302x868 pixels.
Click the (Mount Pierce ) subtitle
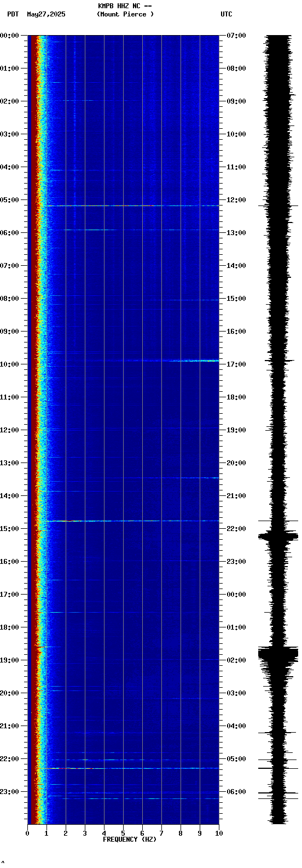pyautogui.click(x=125, y=14)
